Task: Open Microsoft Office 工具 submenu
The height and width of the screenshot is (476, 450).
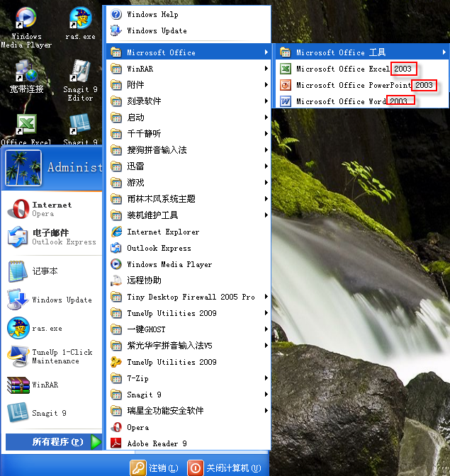Action: pyautogui.click(x=362, y=52)
